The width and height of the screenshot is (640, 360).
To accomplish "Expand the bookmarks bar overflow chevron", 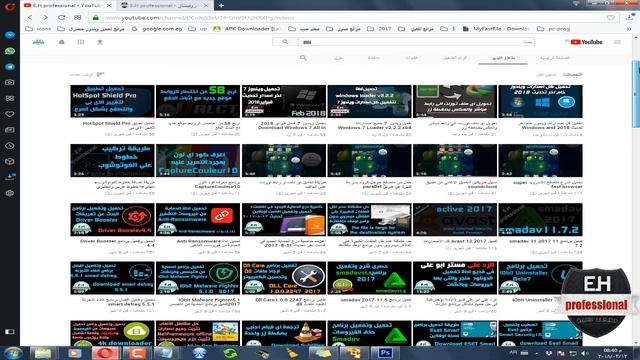I will [x=629, y=29].
